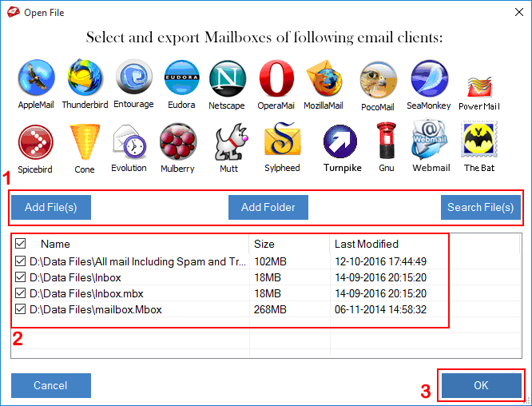Uncheck the All mail Including Spam file
Viewport: 532px width, 406px height.
tap(20, 261)
